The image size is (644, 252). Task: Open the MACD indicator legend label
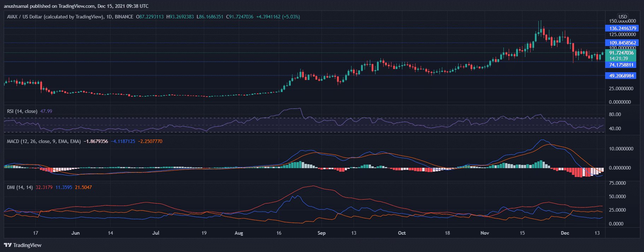coord(44,141)
